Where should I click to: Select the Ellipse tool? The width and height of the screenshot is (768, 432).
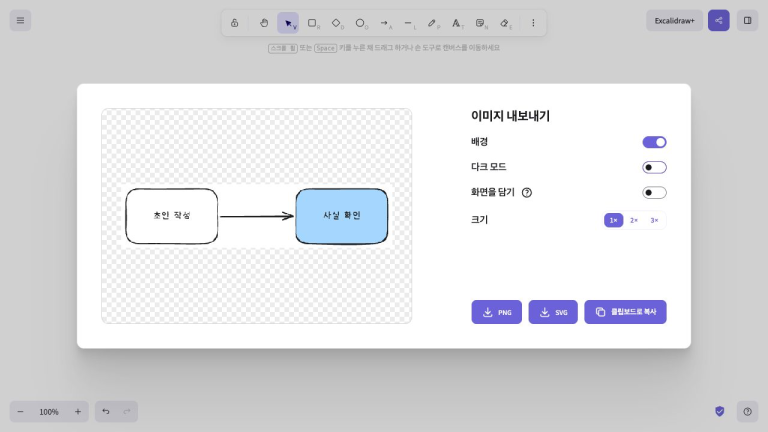(x=360, y=23)
